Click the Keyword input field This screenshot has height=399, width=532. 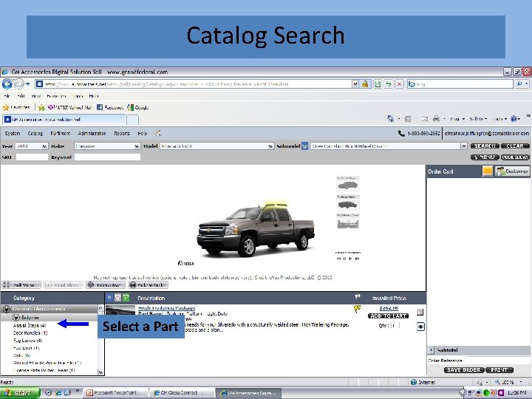(107, 157)
